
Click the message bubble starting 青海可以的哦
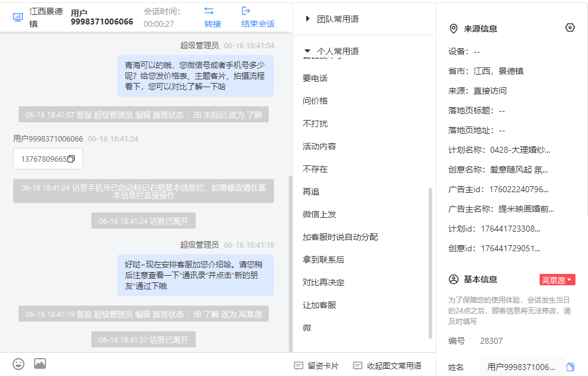(x=196, y=76)
